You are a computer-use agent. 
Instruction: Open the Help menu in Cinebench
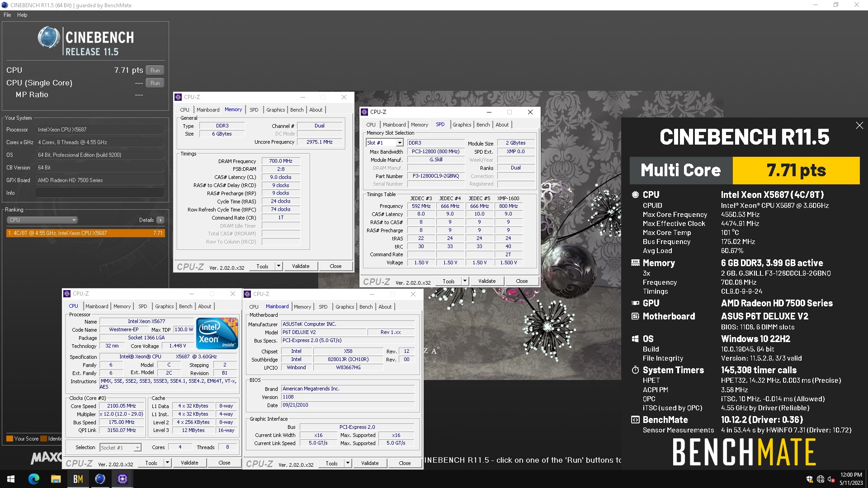[22, 15]
